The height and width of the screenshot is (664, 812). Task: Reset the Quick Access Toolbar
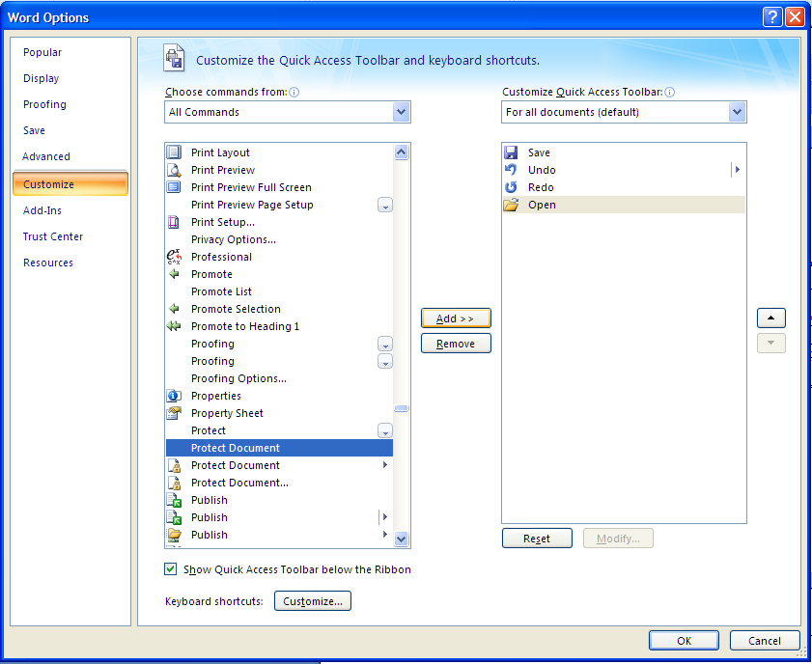[x=537, y=539]
